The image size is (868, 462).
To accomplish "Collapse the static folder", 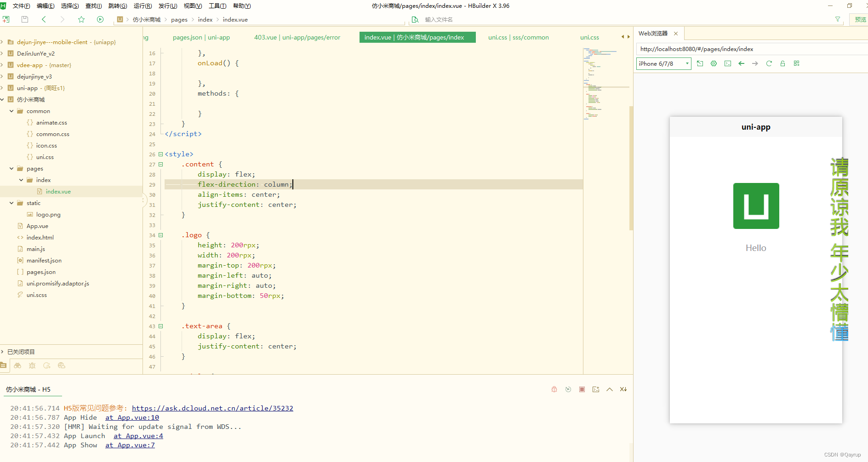I will click(11, 203).
